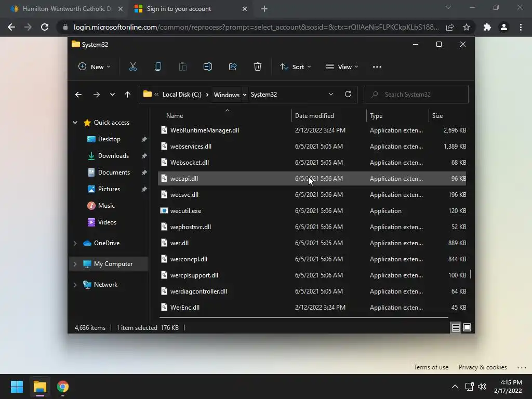Click the Share icon in Explorer toolbar
The image size is (532, 399).
click(x=233, y=67)
